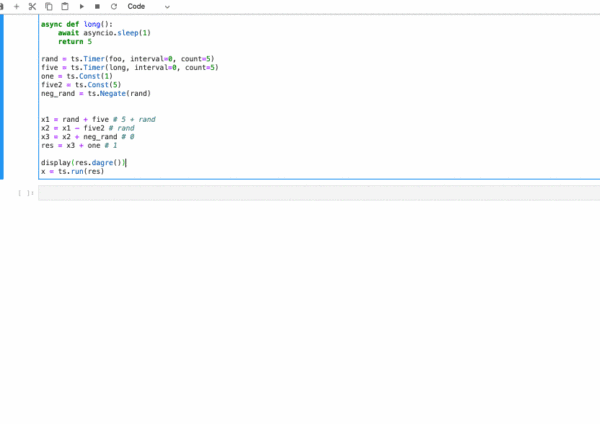Place cursor on the display(res.dagre()) line
Image resolution: width=600 pixels, height=424 pixels.
[x=83, y=163]
